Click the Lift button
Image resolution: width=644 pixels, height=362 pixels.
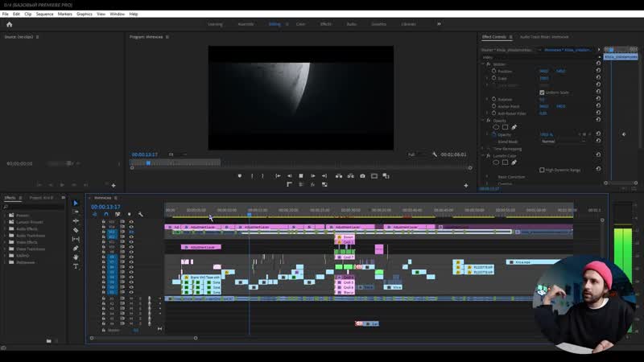339,175
